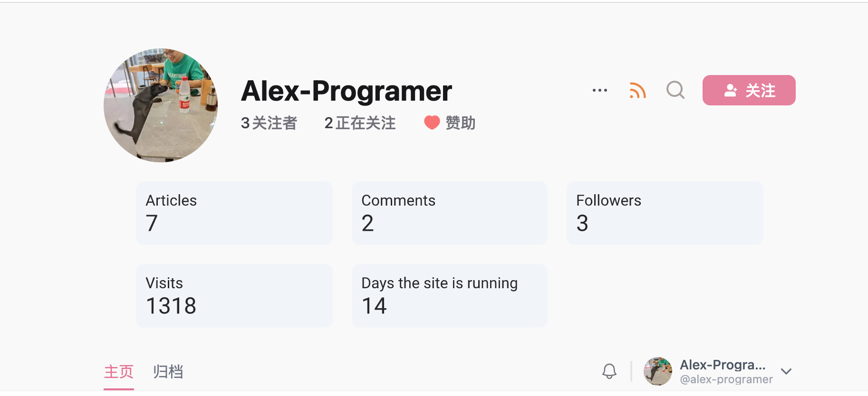Screen dimensions: 868x396
Task: Click the person-plus icon in follow button
Action: pyautogui.click(x=731, y=90)
